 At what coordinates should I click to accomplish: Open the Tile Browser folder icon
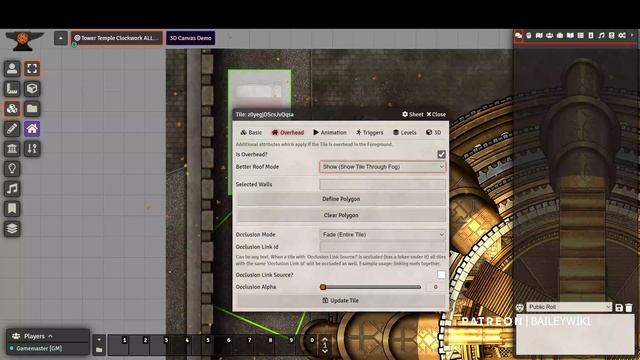[32, 109]
